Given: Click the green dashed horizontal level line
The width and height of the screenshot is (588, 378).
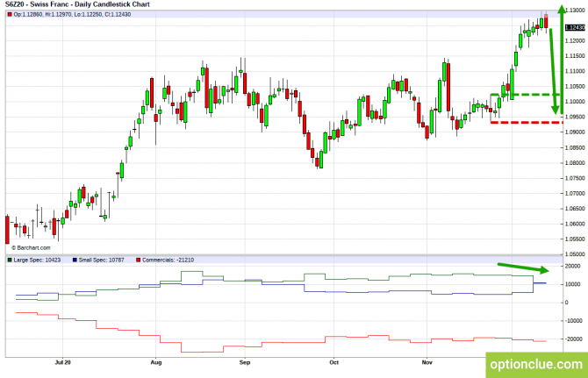Looking at the screenshot, I should pos(527,94).
